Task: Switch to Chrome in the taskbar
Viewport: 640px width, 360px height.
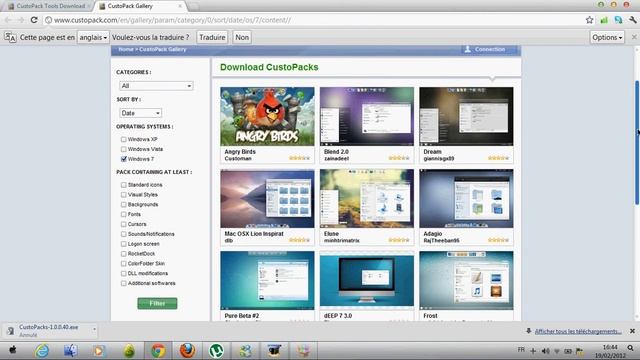Action: (158, 351)
